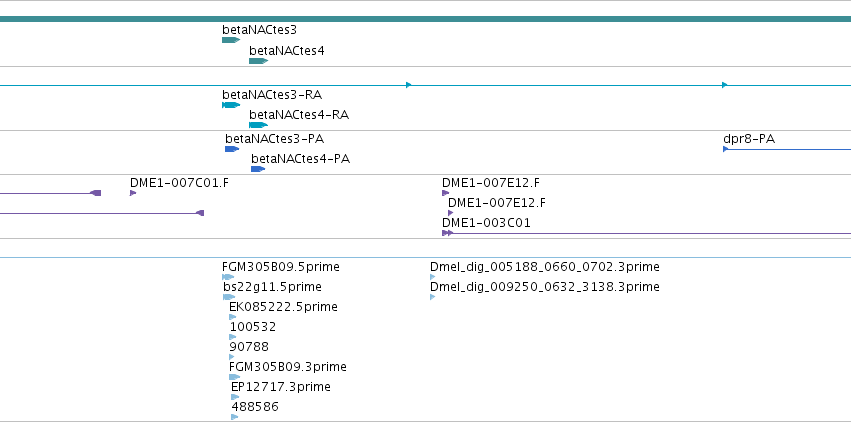Select the FGM305B09.3prime feature glyph
Viewport: 851px width, 422px height.
(x=234, y=378)
